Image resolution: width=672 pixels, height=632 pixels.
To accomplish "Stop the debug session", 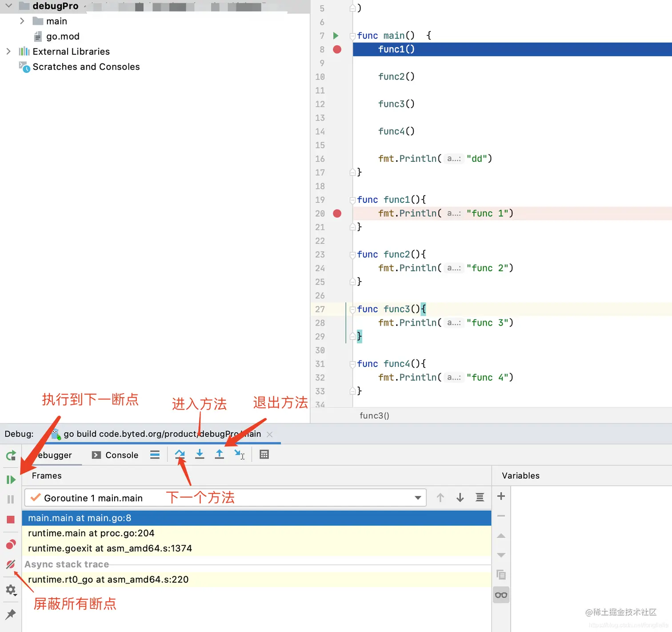I will [11, 519].
